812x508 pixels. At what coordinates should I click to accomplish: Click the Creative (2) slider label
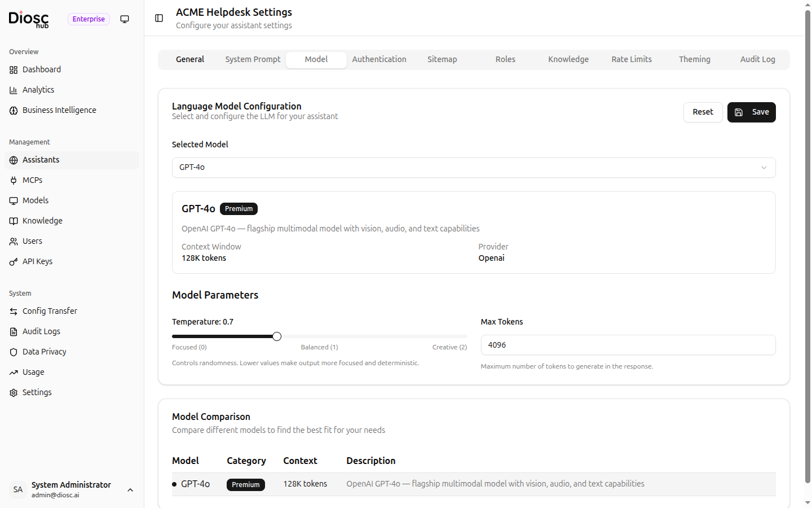(x=449, y=348)
